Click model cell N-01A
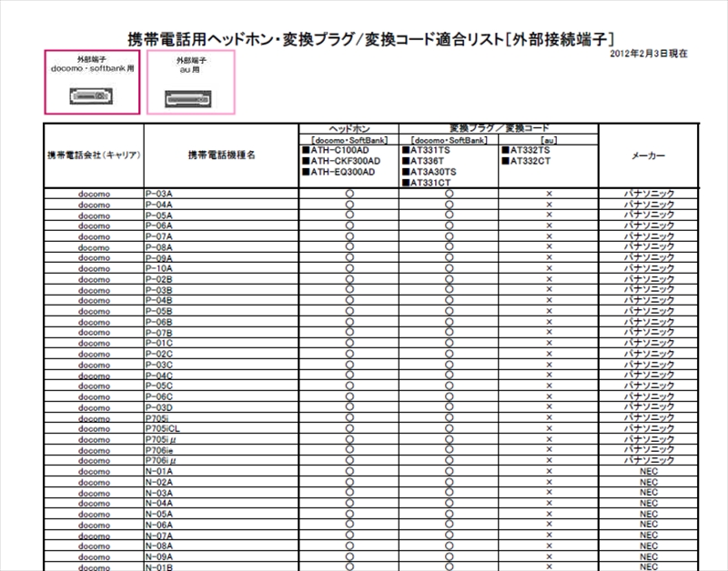 221,471
